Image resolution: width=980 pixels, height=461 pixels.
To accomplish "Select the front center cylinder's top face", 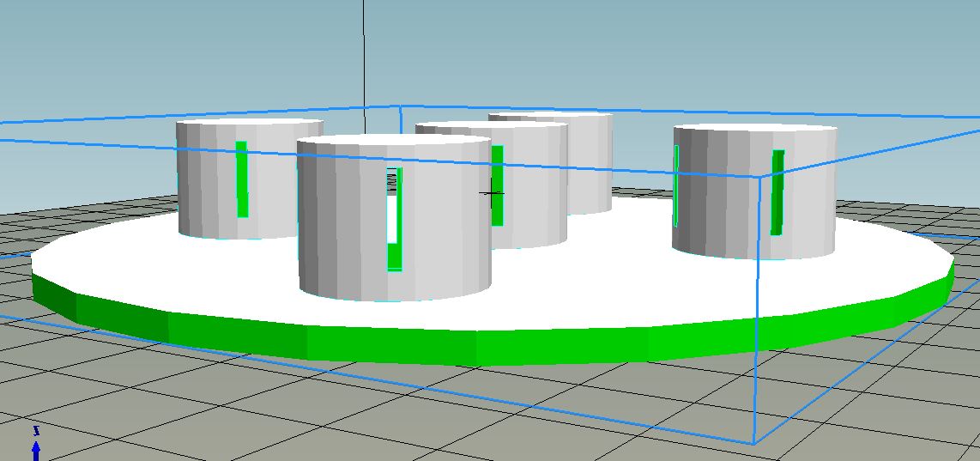I will click(x=394, y=147).
